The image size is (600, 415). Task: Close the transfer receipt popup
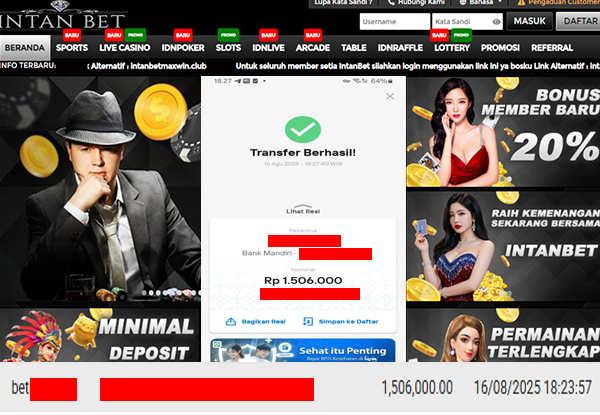[390, 96]
